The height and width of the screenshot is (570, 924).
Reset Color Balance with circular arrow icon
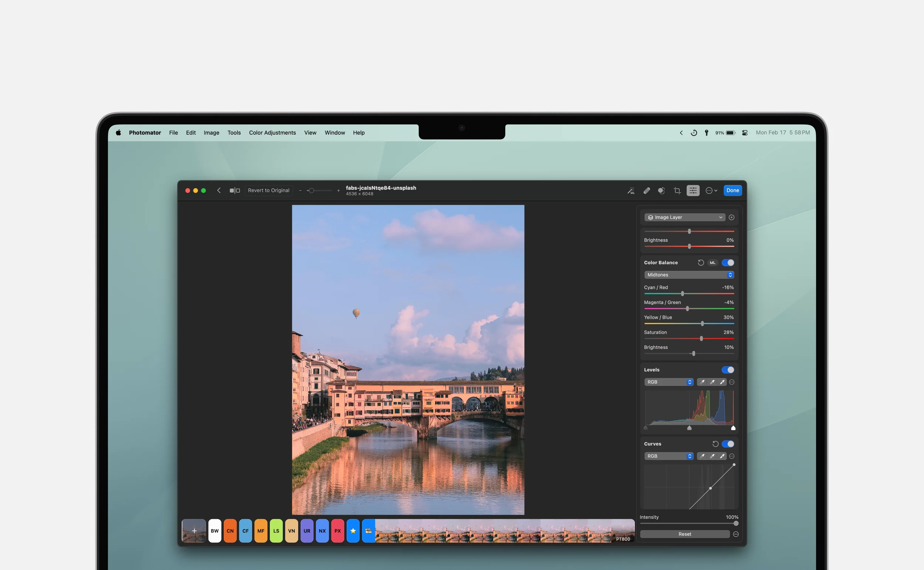701,263
